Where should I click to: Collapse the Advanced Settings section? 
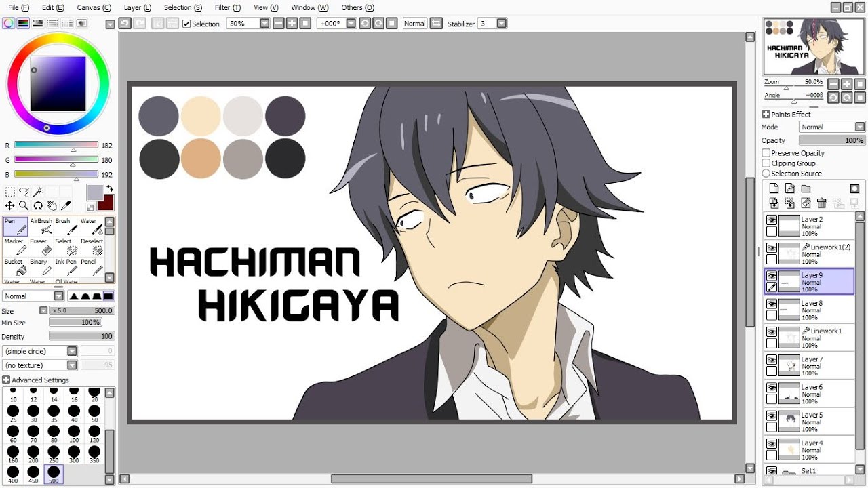[x=6, y=380]
